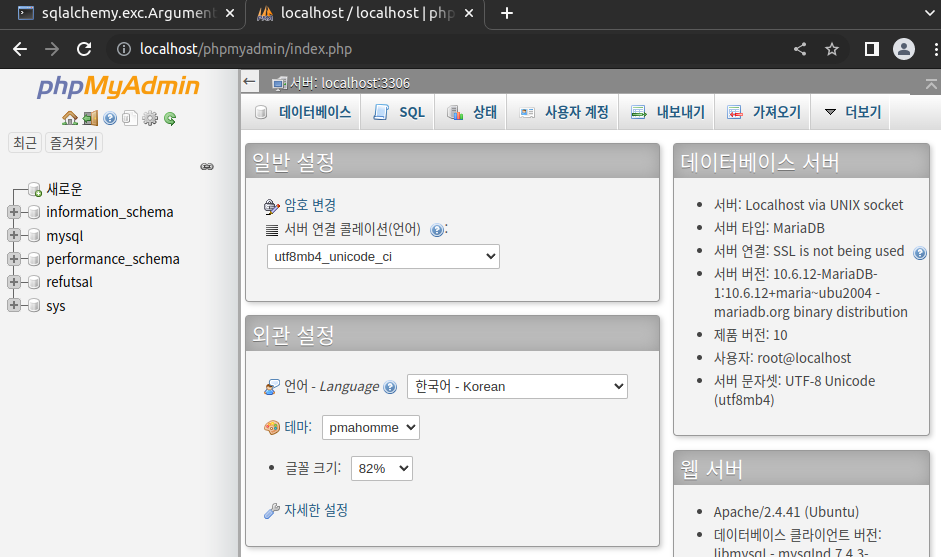Viewport: 941px width, 557px height.
Task: Click the mysql database cylinder icon
Action: pos(34,235)
